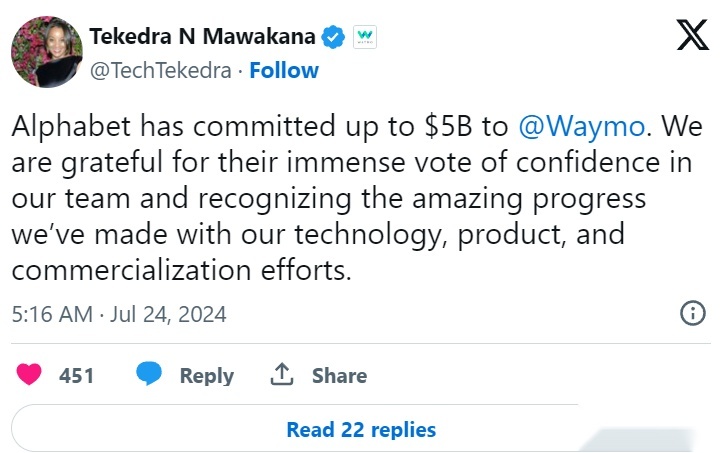Click the Waymo affiliate badge beside the name
Screen dimensions: 723x453
[x=365, y=37]
